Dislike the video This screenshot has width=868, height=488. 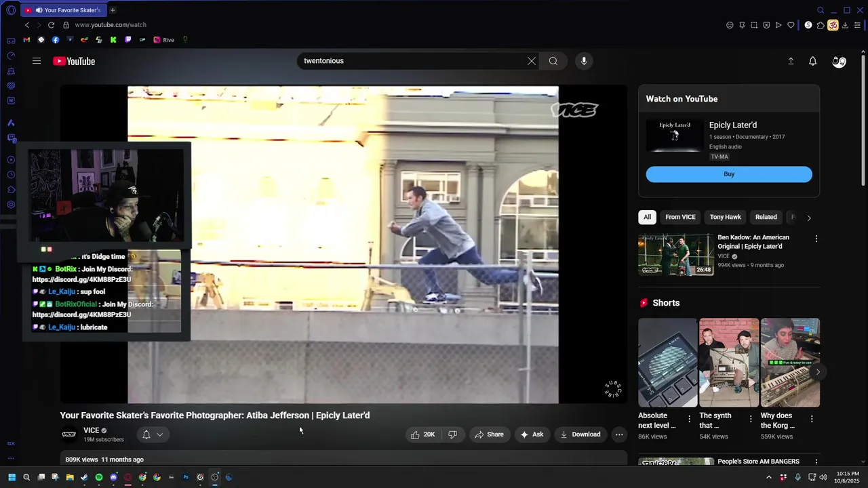(x=452, y=434)
